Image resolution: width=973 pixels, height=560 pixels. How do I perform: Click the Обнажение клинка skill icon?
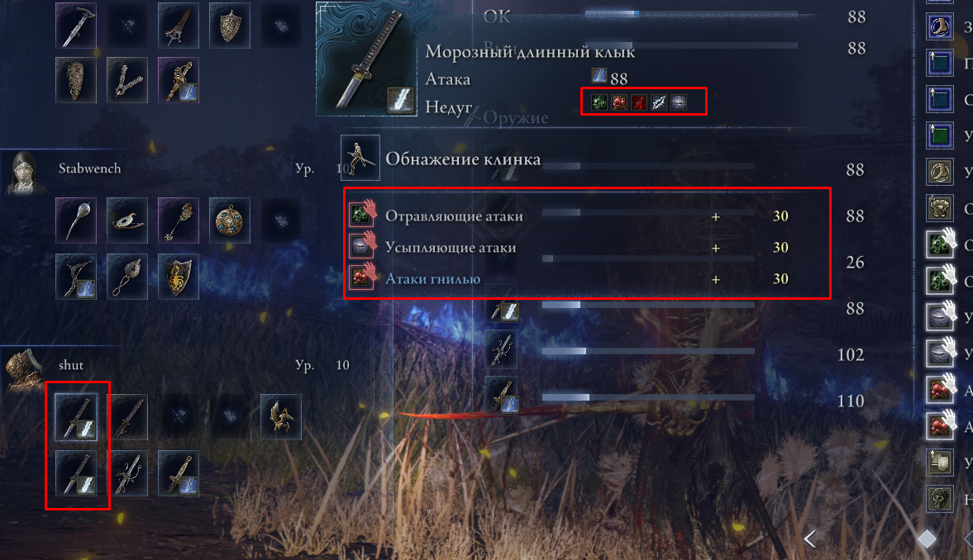coord(360,158)
